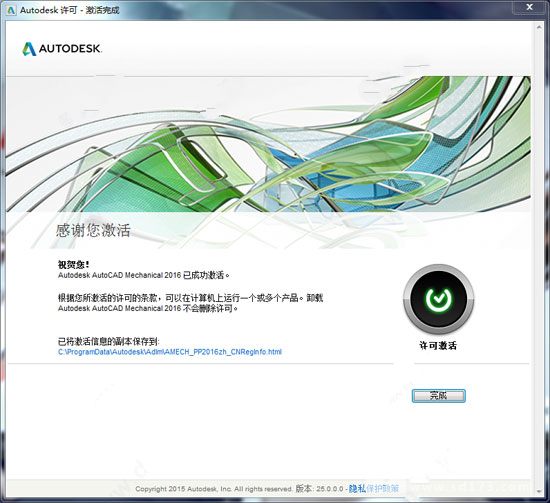Open the CNRegInfo.html file path link
This screenshot has height=503, width=550.
tap(170, 352)
